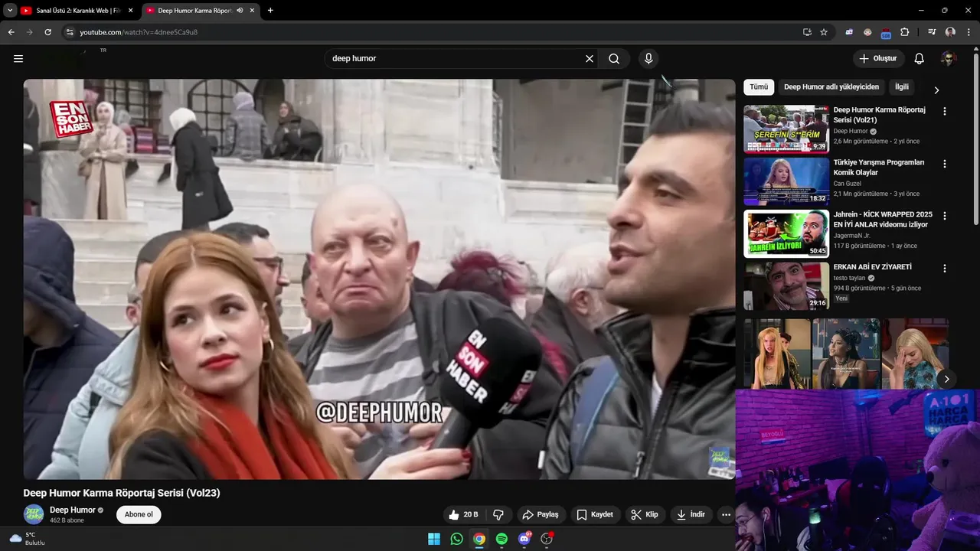This screenshot has height=551, width=980.
Task: Select the 'Deep Humor Karma Röportaj' browser tab
Action: [x=195, y=11]
